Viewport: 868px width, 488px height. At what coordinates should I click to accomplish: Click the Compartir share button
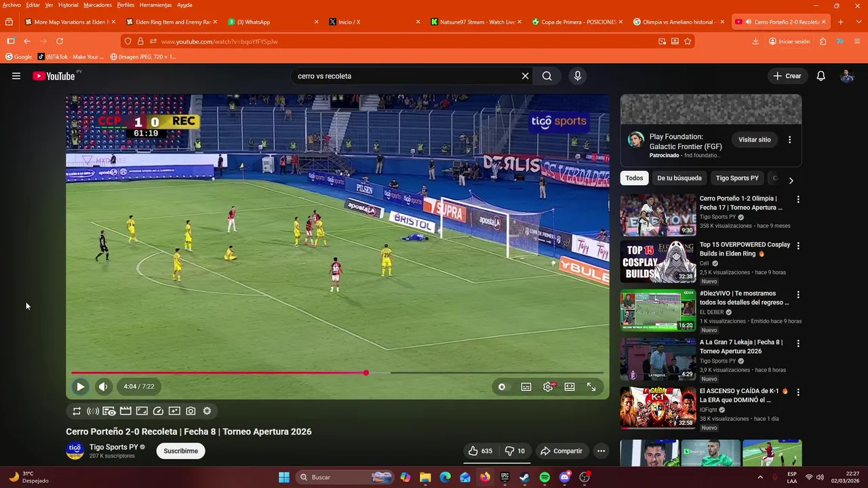click(561, 451)
